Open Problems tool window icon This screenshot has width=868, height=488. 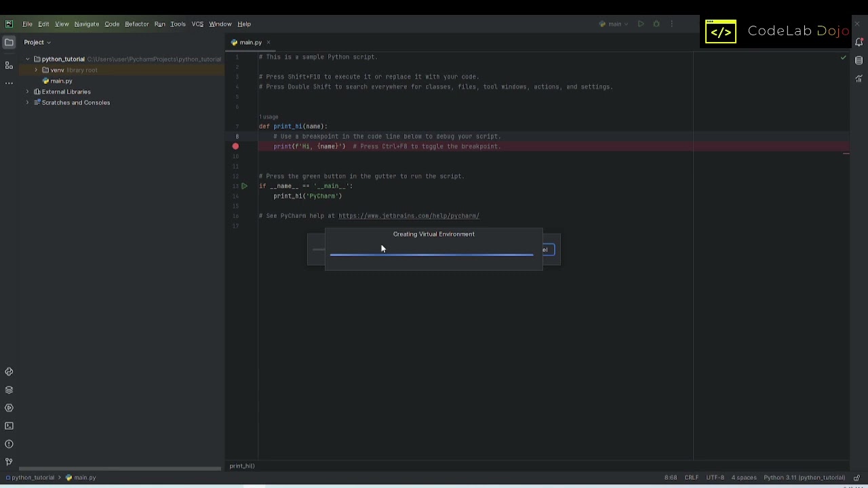tap(9, 444)
